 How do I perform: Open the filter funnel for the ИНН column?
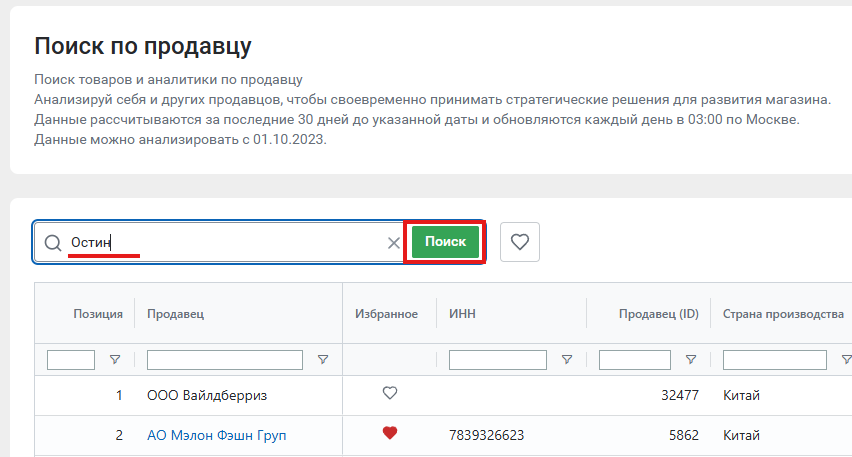coord(566,360)
